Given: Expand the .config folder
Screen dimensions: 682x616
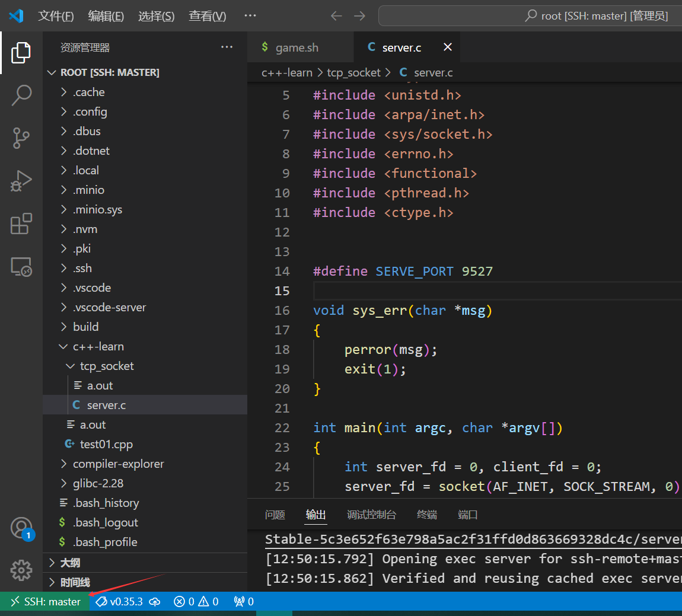Looking at the screenshot, I should pos(145,111).
